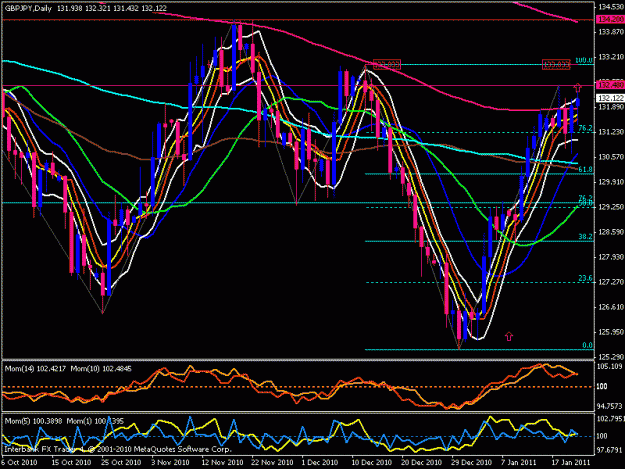The height and width of the screenshot is (469, 625).
Task: Click the right red boxed price label beside 100.0
Action: 556,65
